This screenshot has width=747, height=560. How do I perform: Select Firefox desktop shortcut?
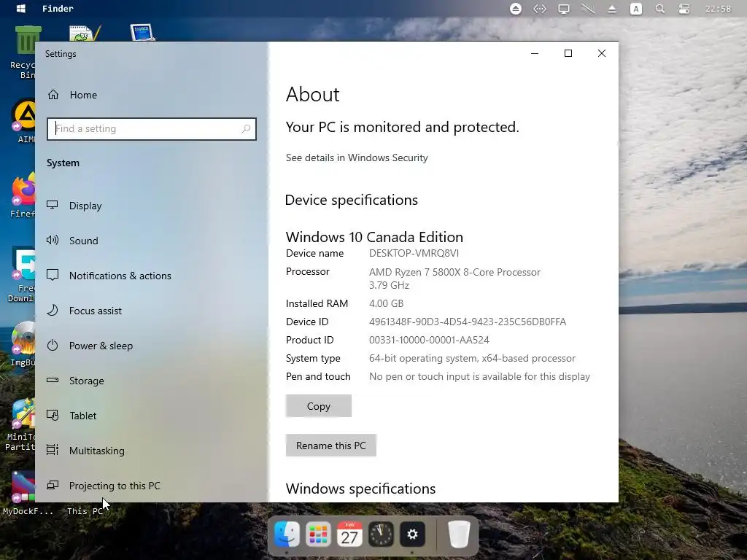click(23, 195)
